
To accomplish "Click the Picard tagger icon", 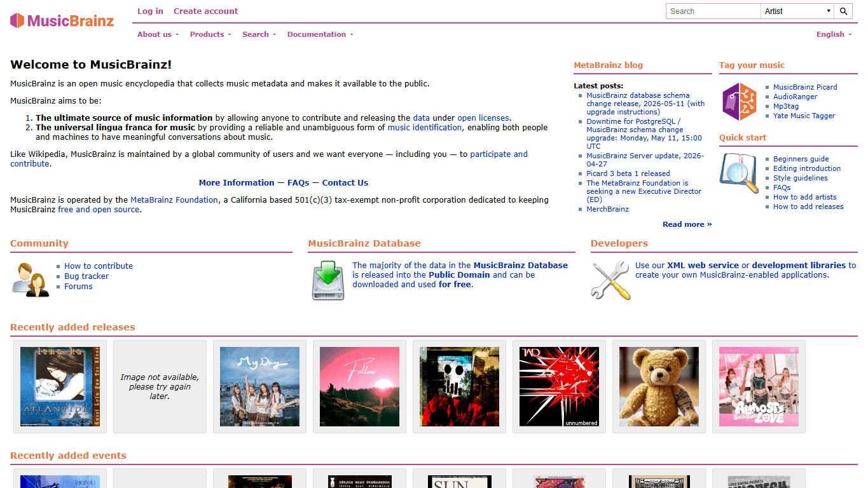I will (x=740, y=102).
